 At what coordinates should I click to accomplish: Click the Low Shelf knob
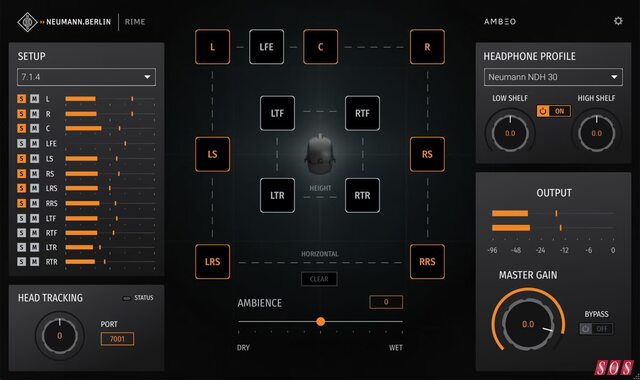pyautogui.click(x=510, y=133)
